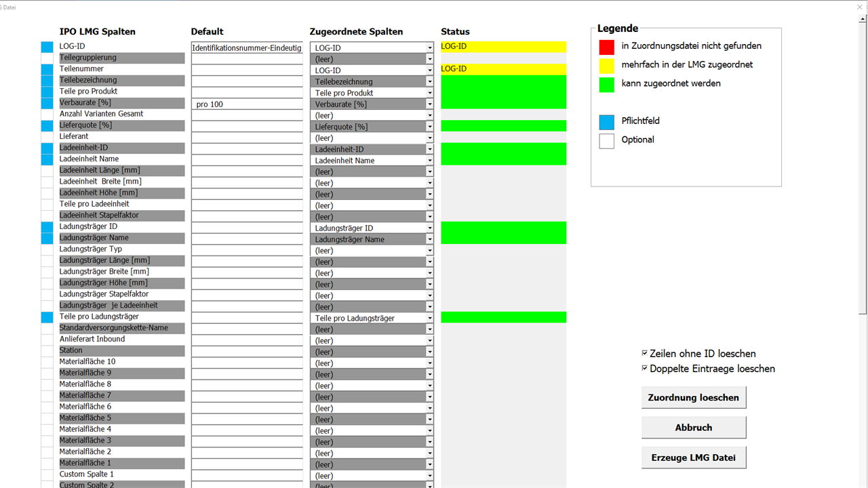
Task: Click the white Optional legend square
Action: 606,141
